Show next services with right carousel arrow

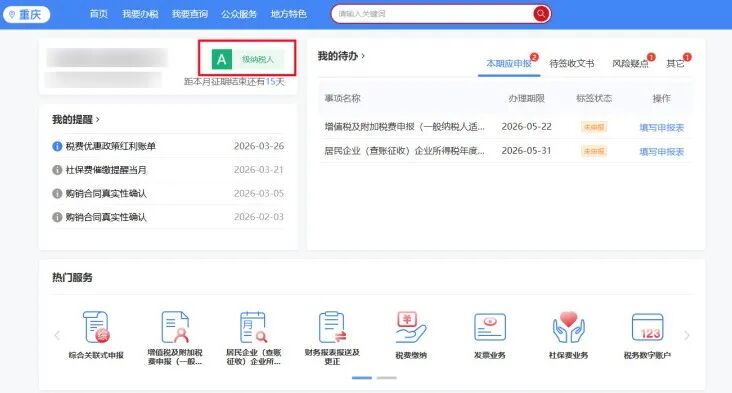(x=687, y=335)
